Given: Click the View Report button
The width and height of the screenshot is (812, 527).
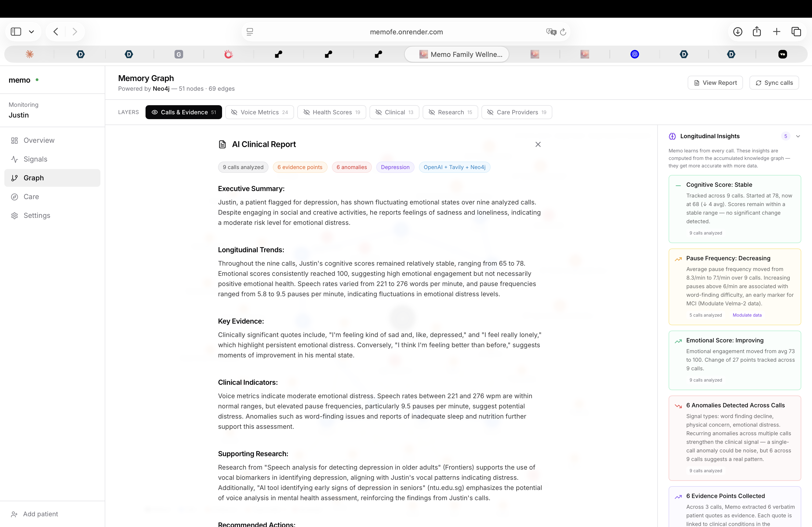Looking at the screenshot, I should tap(715, 83).
